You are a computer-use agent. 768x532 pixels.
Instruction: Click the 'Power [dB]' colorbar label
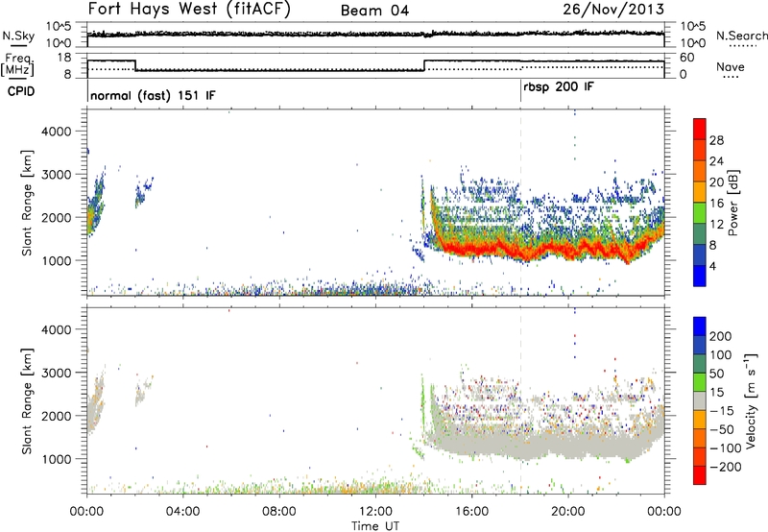(x=732, y=203)
